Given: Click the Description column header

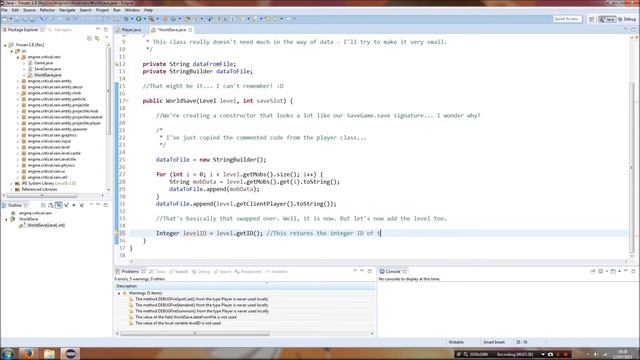Looking at the screenshot, I should [x=245, y=286].
